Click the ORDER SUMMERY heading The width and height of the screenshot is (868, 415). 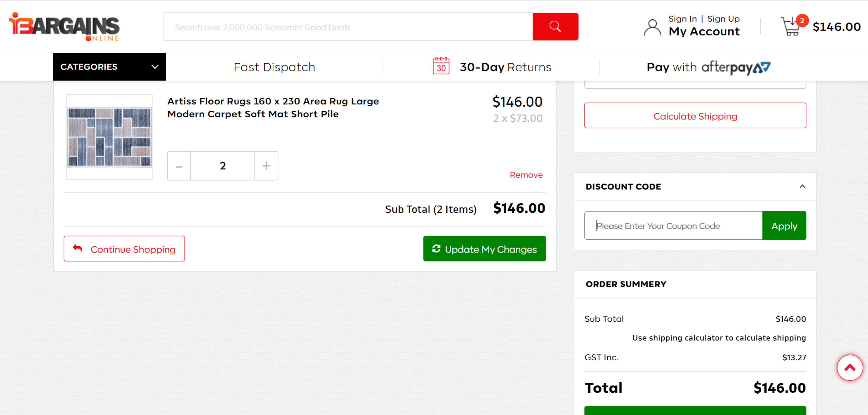pos(626,284)
